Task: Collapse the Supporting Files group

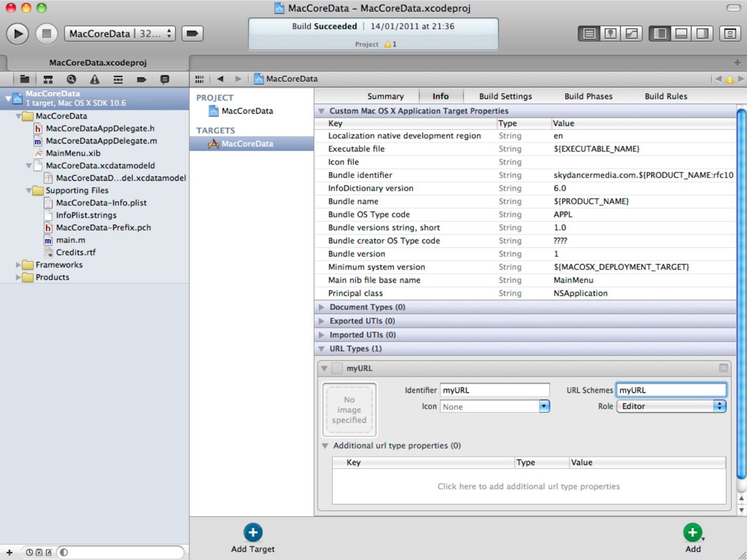Action: tap(28, 190)
